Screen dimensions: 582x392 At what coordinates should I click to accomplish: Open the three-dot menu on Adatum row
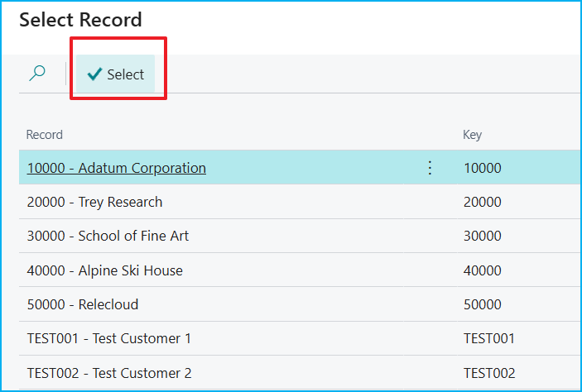point(430,168)
